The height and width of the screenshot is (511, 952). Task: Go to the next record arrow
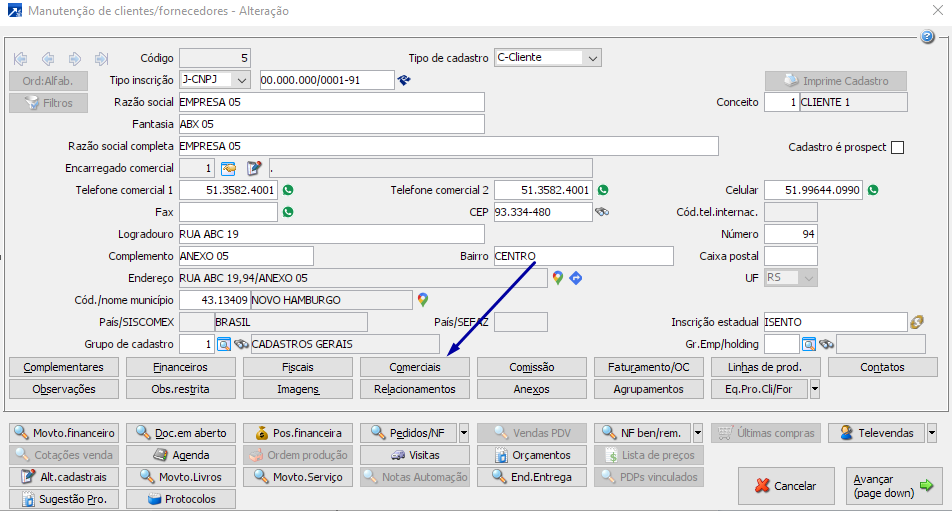[x=75, y=58]
